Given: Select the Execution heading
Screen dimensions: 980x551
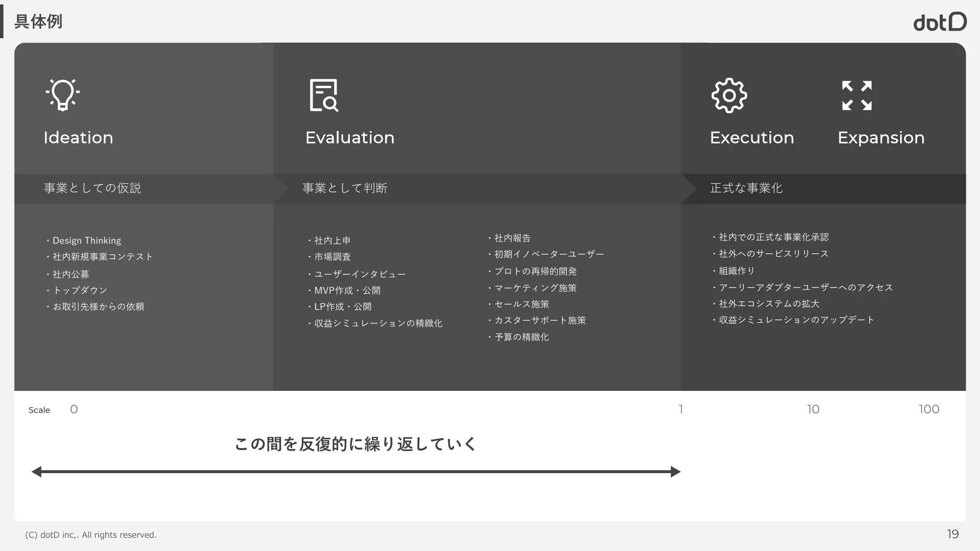Looking at the screenshot, I should point(752,138).
